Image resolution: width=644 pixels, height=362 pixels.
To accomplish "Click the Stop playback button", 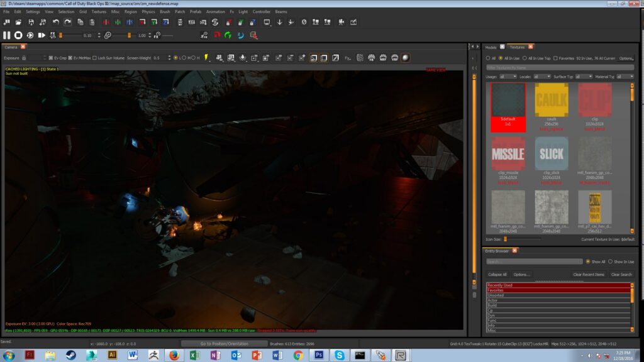I will pyautogui.click(x=18, y=35).
